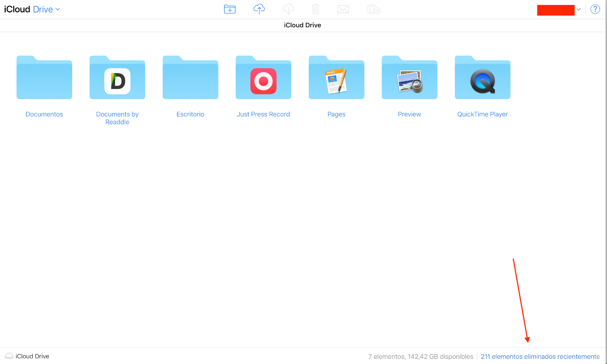The image size is (607, 364).
Task: Expand the iCloud Drive app switcher dropdown
Action: point(58,9)
